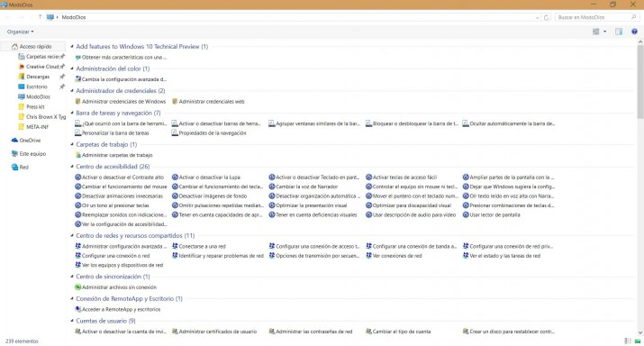Open Acceder a RemoteApp y escritorios icon
The width and height of the screenshot is (644, 346).
click(x=78, y=309)
